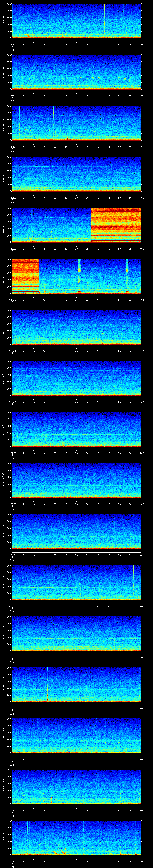Click the '16:00' end-time label
Image resolution: width=153 pixels, height=868 pixels.
pos(141,96)
